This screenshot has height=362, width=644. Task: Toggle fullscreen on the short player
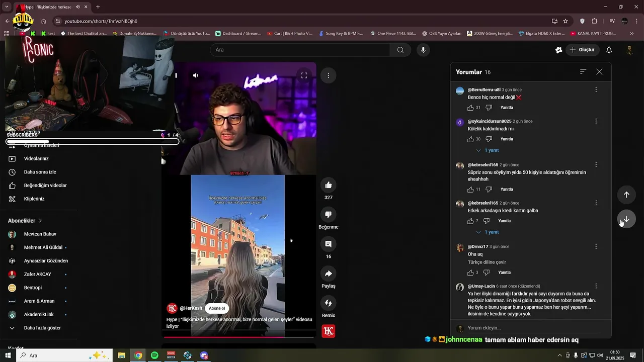tap(304, 75)
